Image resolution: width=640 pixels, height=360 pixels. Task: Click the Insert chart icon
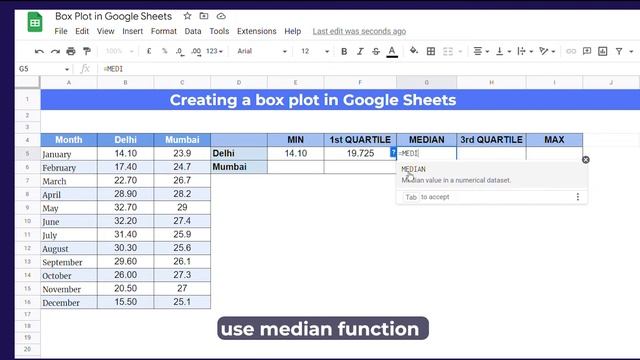point(603,51)
